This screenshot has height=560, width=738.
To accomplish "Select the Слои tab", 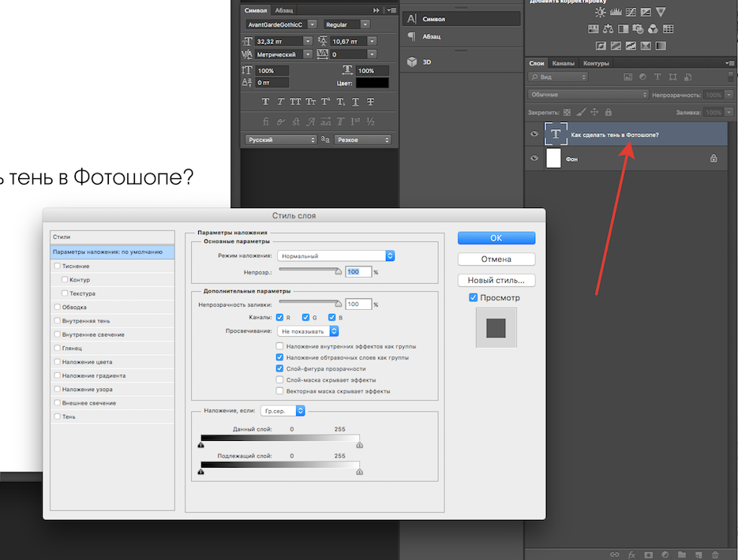I will pyautogui.click(x=536, y=63).
